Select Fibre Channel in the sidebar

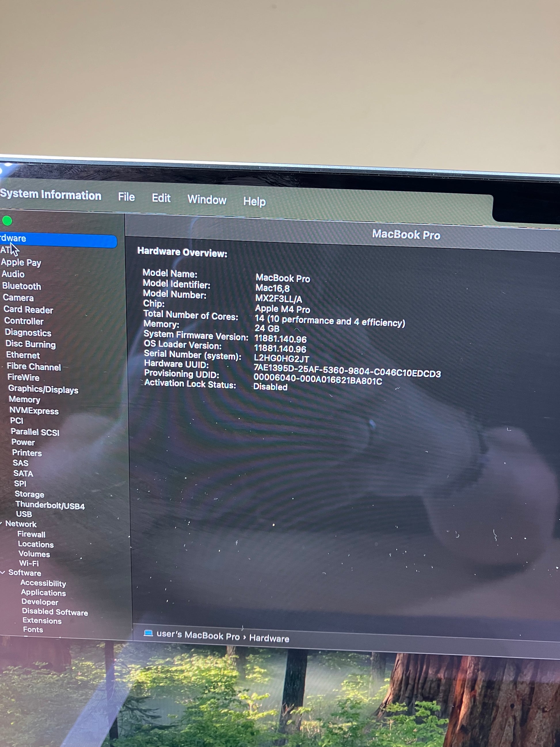34,367
